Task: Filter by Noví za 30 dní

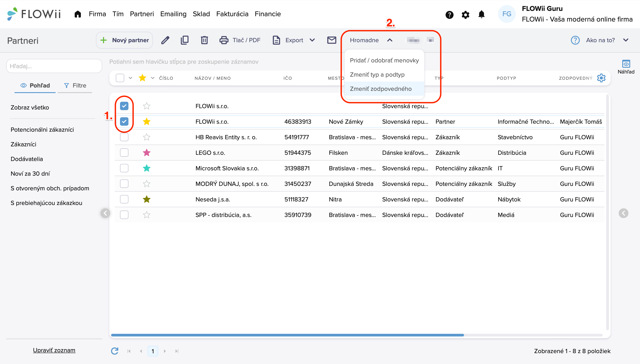Action: point(30,173)
